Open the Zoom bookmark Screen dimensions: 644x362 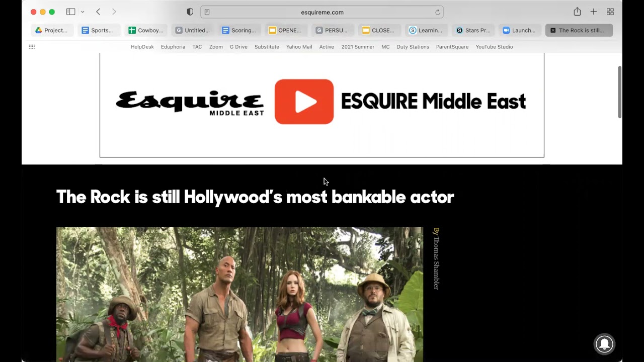[216, 47]
